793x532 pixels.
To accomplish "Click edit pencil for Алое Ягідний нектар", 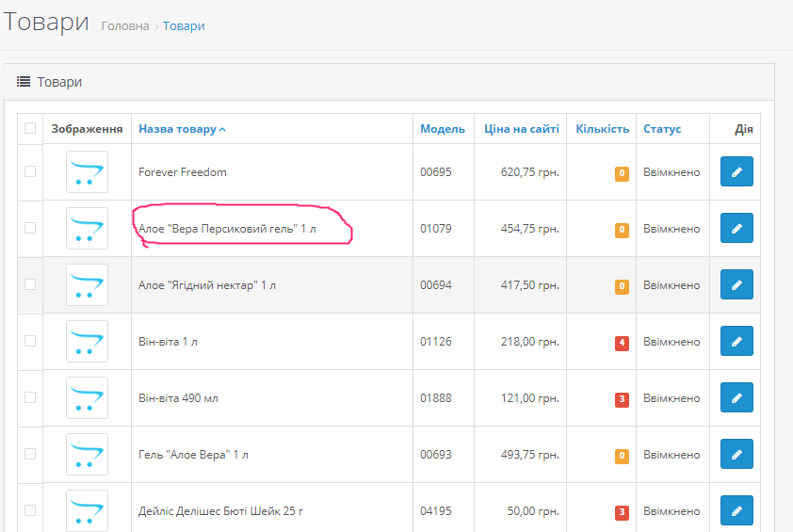I will (x=736, y=284).
